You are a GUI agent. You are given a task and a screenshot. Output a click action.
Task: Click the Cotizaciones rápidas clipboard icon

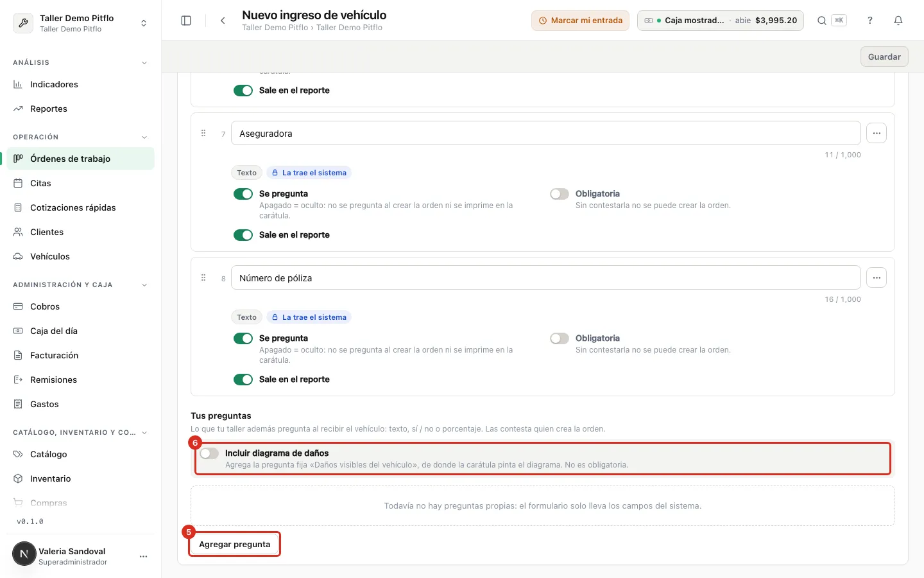coord(18,207)
